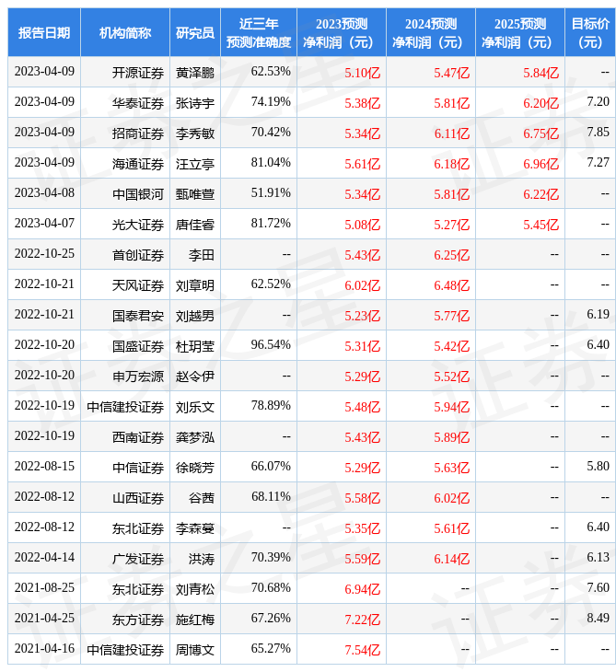Click 2024 profit forecast 6.48亿
The height and width of the screenshot is (672, 616).
(x=452, y=285)
